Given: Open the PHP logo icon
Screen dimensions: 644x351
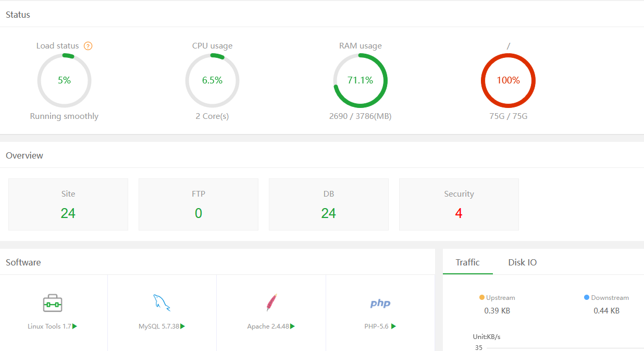Looking at the screenshot, I should click(x=380, y=304).
